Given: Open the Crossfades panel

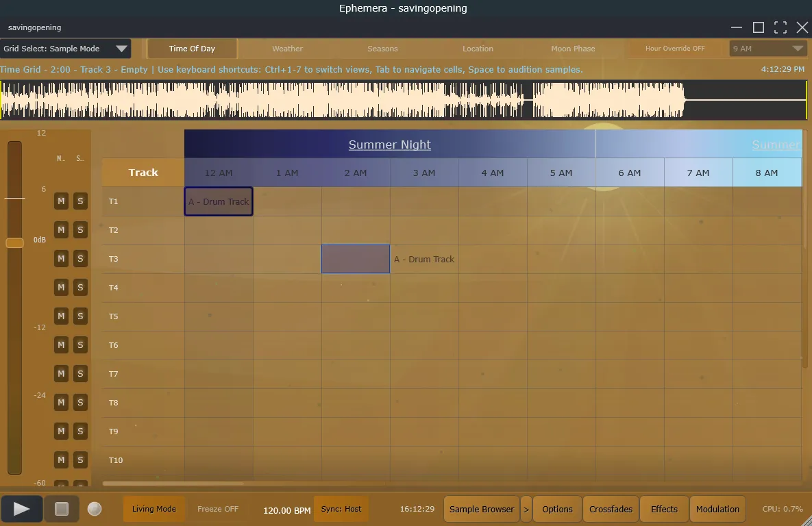Looking at the screenshot, I should 611,509.
